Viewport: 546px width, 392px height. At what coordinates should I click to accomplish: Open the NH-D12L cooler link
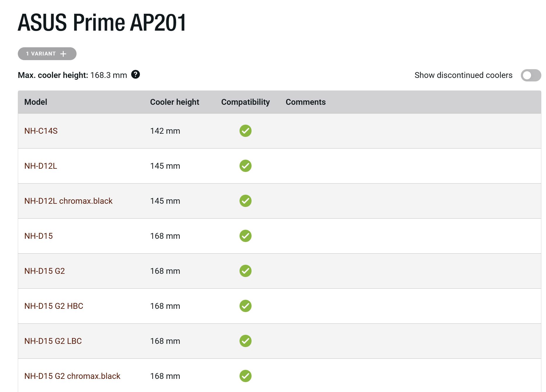(41, 166)
